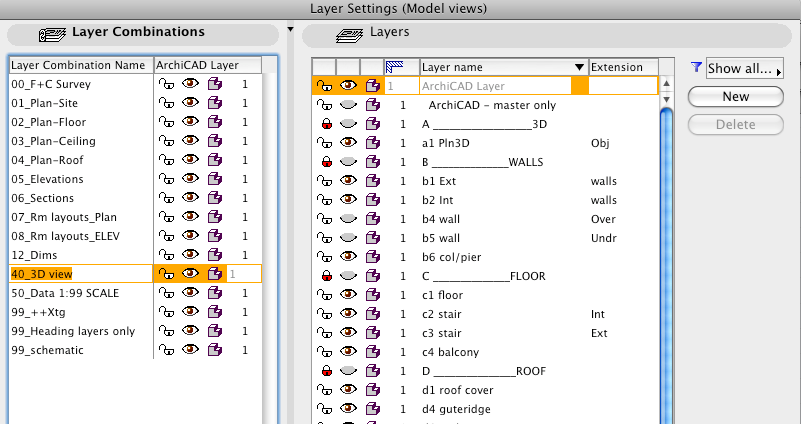Click the Obj extension of a1 Pln3D
The width and height of the screenshot is (801, 424).
[x=600, y=144]
